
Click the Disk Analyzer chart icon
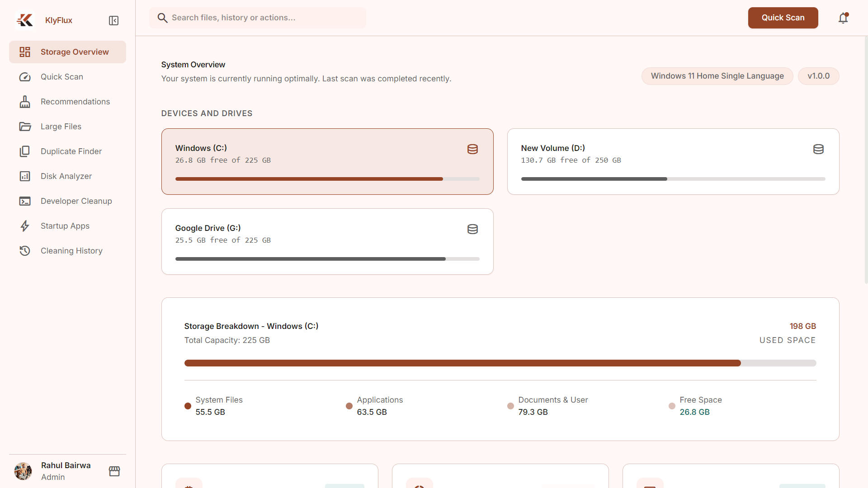(25, 176)
